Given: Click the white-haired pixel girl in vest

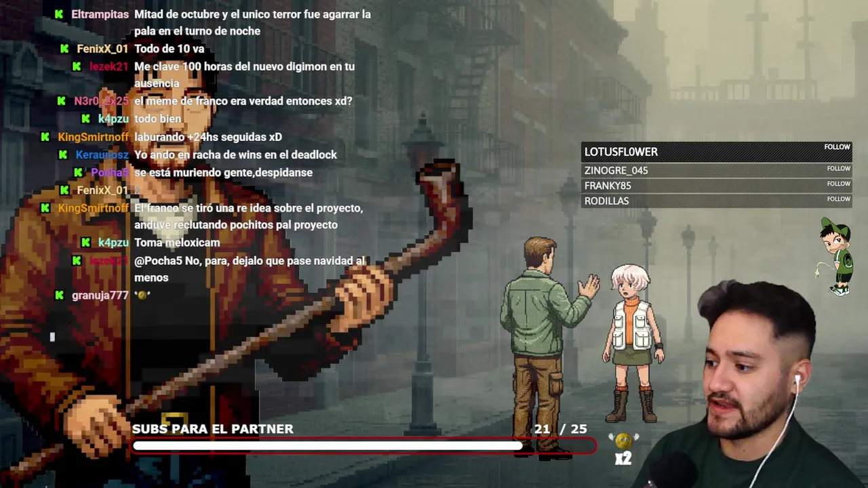Looking at the screenshot, I should tap(635, 344).
